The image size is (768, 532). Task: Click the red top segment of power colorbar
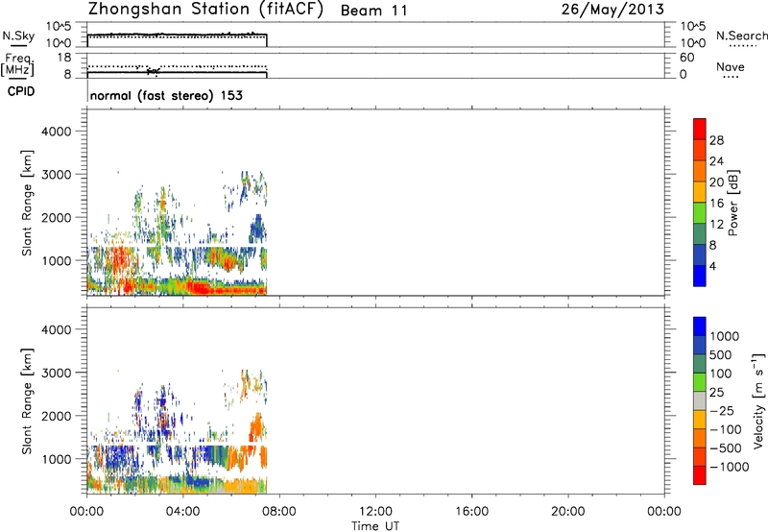700,129
